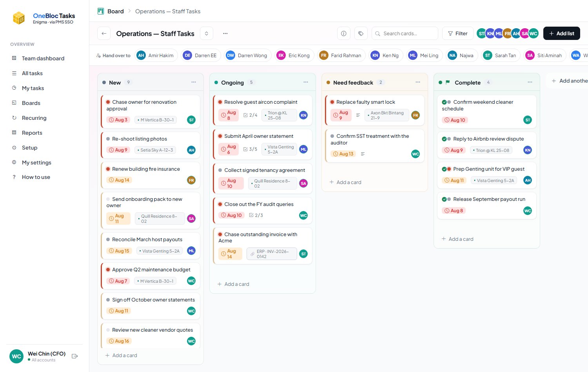Click the Add list button
This screenshot has height=372, width=588.
(x=562, y=34)
